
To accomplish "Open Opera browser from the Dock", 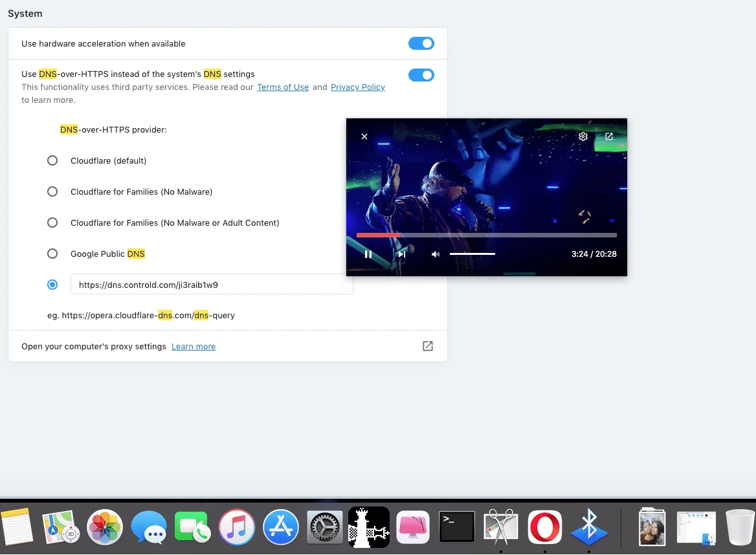I will pos(545,527).
